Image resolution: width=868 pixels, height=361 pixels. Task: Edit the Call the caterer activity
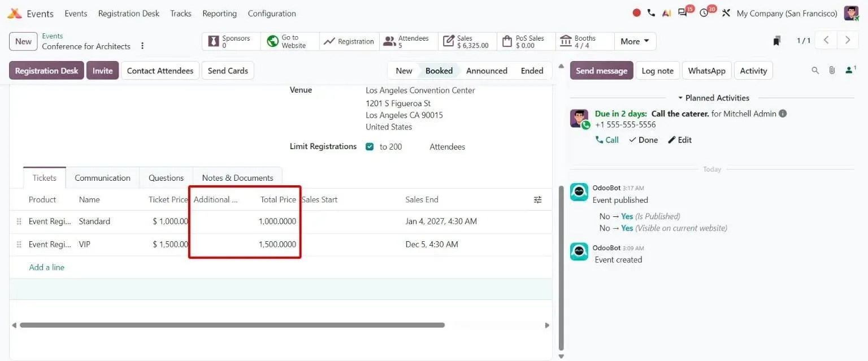tap(680, 140)
